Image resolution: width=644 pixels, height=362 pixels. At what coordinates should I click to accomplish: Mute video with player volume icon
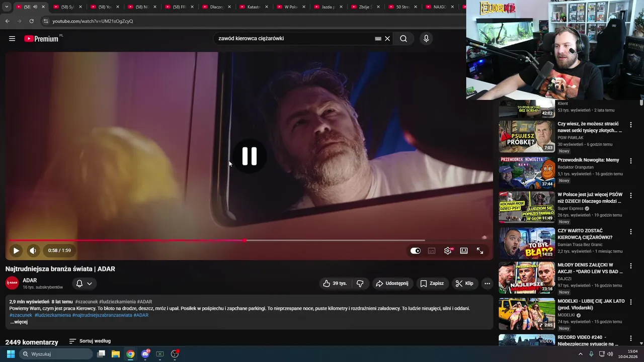(33, 250)
